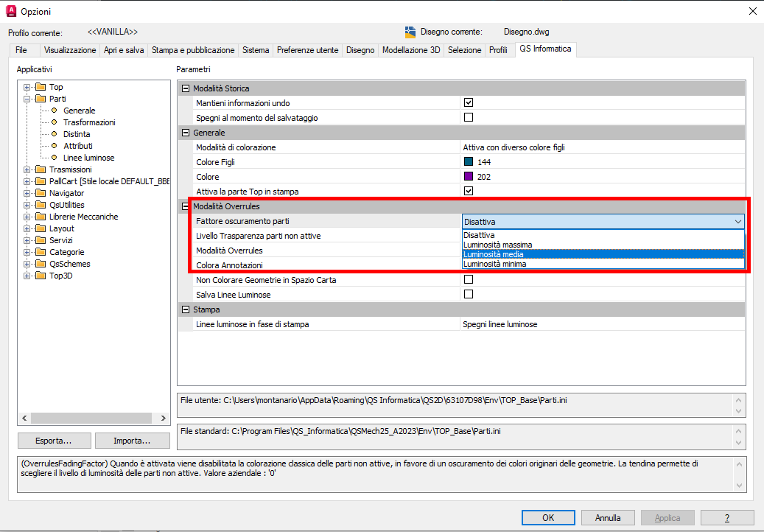The image size is (764, 532).
Task: Click the Top3D folder icon
Action: pyautogui.click(x=41, y=276)
